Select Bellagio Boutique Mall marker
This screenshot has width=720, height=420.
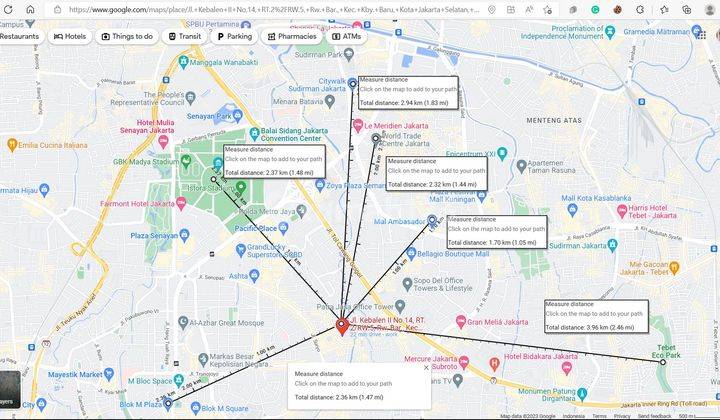[411, 253]
